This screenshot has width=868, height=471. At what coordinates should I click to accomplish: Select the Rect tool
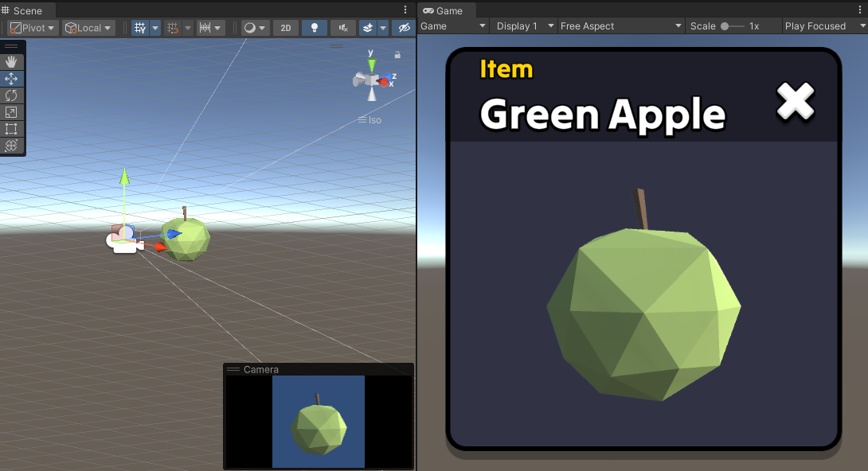click(11, 129)
